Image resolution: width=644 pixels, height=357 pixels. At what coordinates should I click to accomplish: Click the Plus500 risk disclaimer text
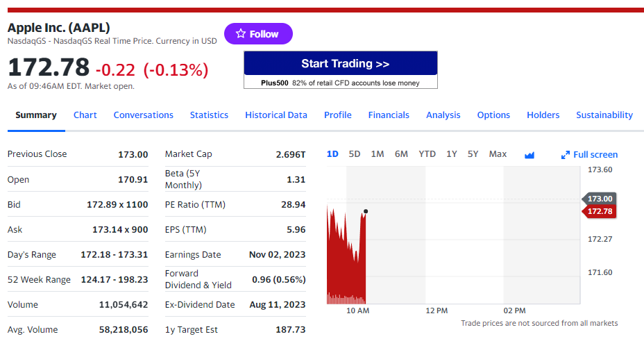pyautogui.click(x=341, y=83)
